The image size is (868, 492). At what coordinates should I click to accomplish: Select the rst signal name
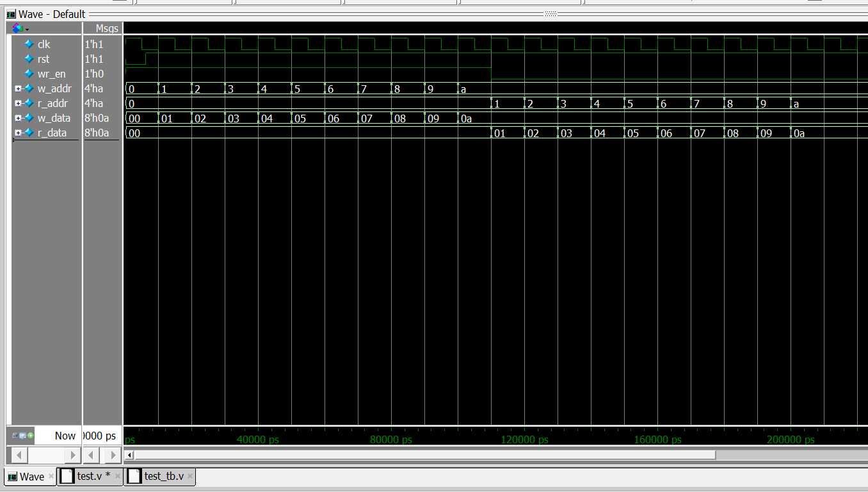(44, 59)
